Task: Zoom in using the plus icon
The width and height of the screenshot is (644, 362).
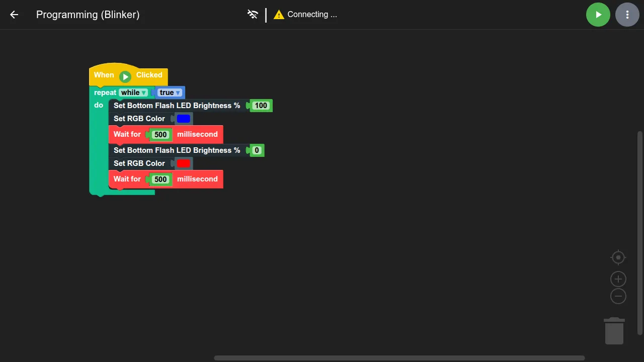Action: [618, 279]
